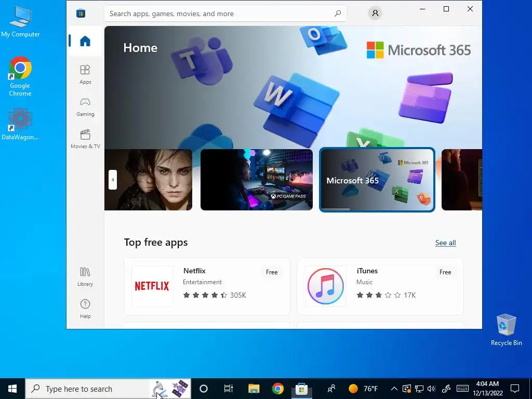Launch Chrome from the taskbar

click(x=277, y=389)
